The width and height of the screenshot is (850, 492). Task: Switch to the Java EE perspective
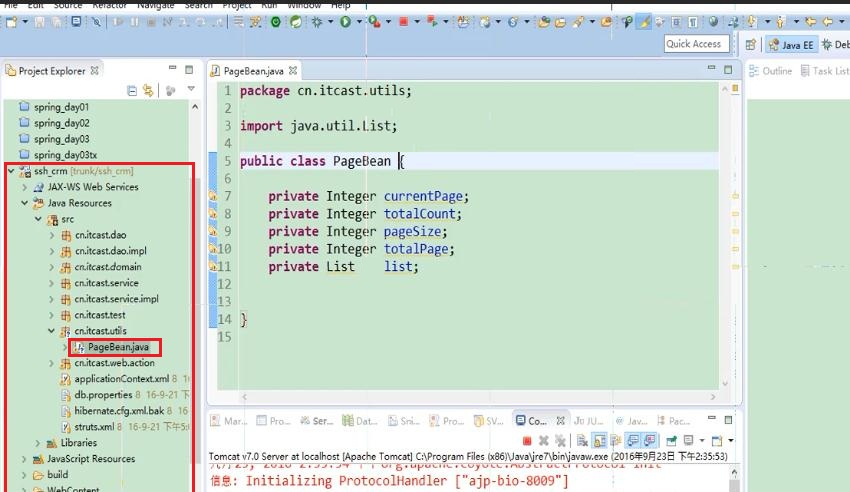point(791,44)
